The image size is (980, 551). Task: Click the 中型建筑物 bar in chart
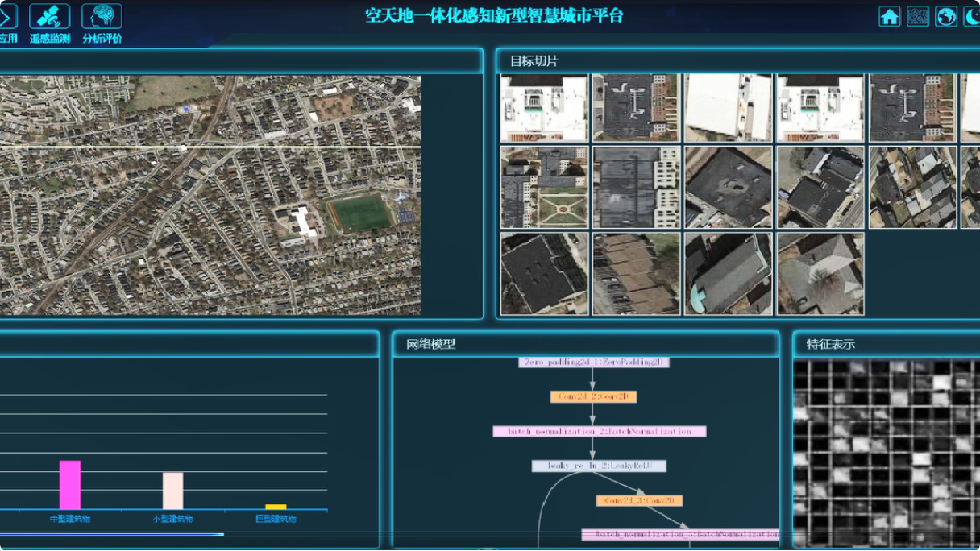pyautogui.click(x=69, y=483)
